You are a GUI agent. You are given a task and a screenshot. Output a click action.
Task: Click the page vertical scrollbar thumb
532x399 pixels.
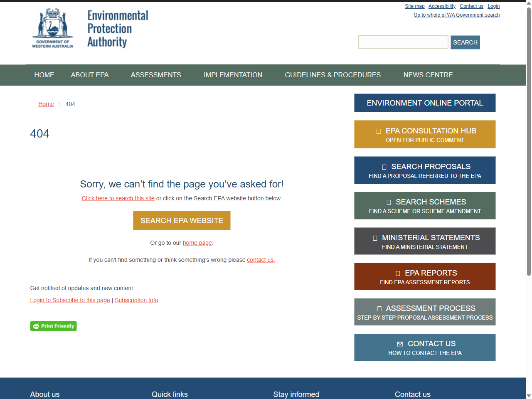529,141
